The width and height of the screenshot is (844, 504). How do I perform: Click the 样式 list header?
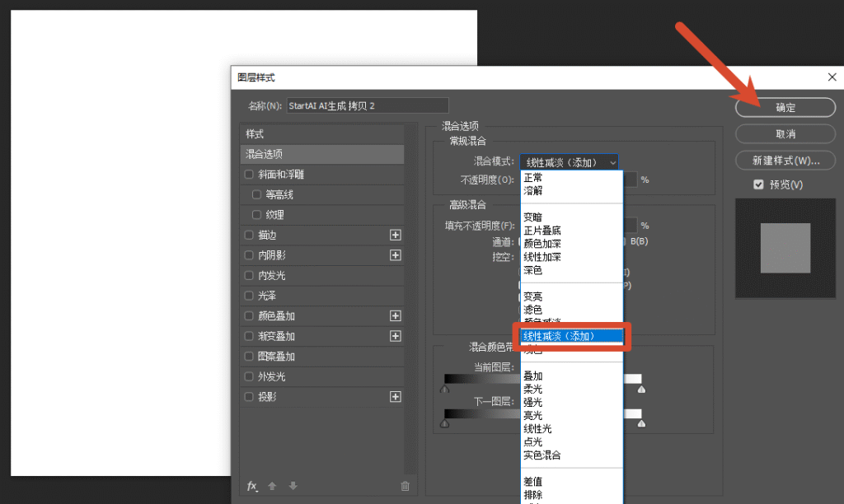(x=322, y=134)
